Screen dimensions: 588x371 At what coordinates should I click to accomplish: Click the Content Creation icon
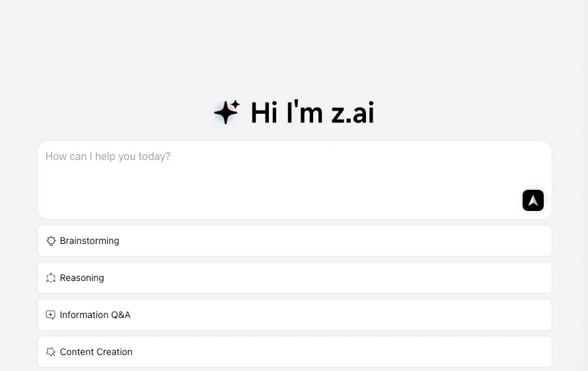point(51,352)
